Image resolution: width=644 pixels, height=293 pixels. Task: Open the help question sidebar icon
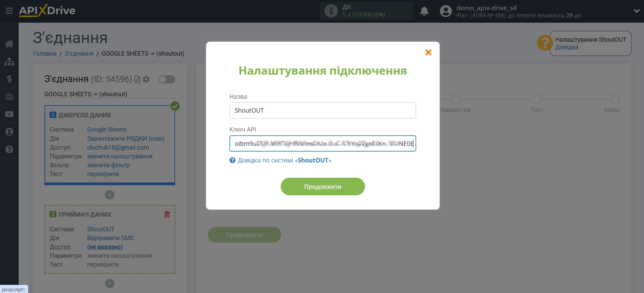(x=9, y=149)
